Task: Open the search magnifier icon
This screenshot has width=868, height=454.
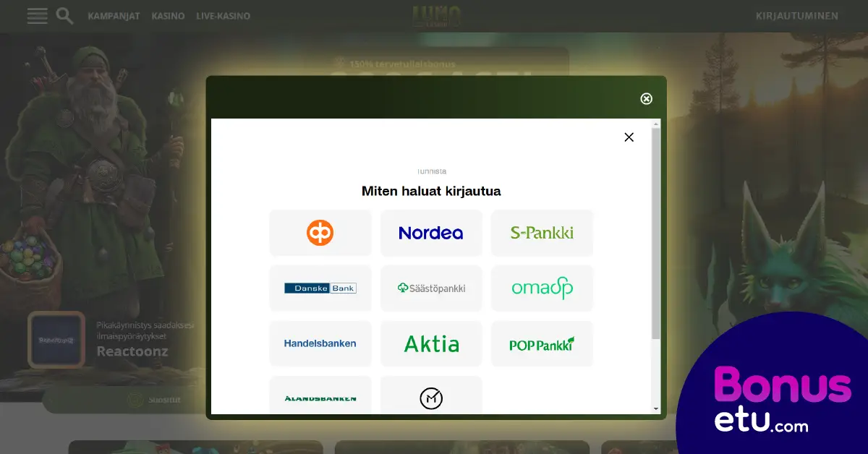Action: click(x=64, y=16)
